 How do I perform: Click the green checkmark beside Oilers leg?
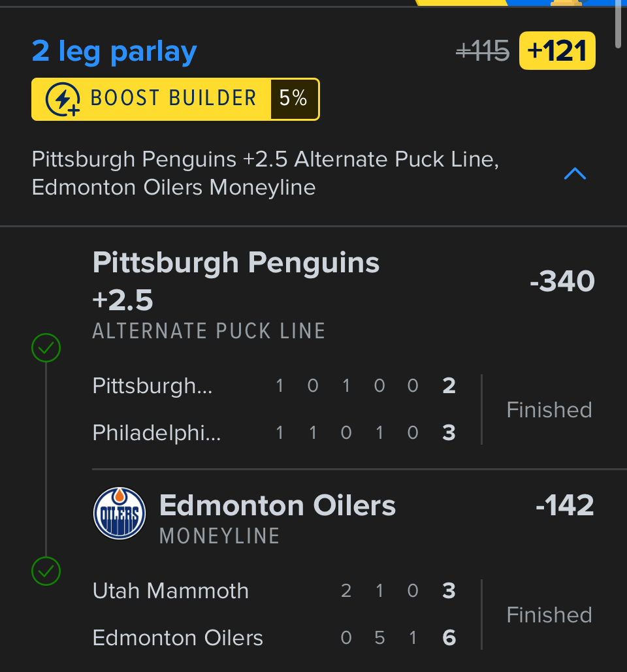[46, 571]
